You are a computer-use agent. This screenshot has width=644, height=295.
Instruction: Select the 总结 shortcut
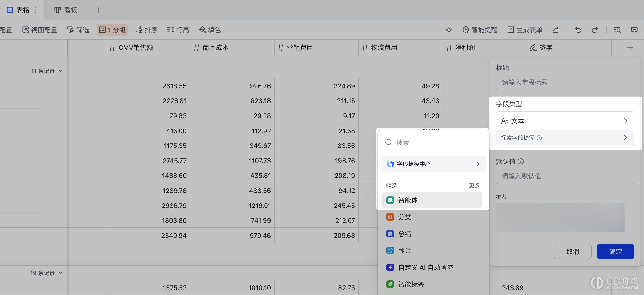[431, 234]
